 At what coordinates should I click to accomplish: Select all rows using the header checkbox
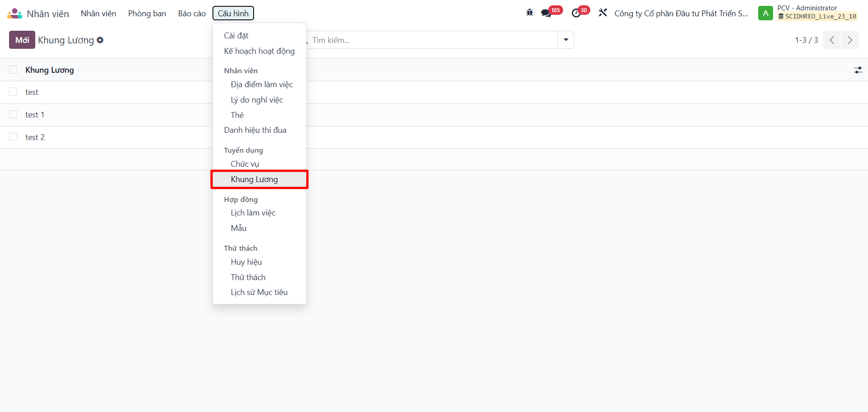pos(13,70)
